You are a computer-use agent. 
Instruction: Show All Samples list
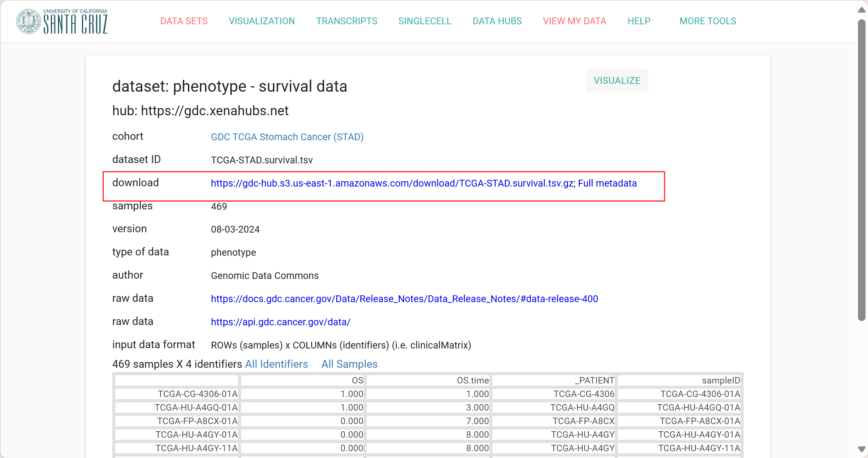coord(349,364)
